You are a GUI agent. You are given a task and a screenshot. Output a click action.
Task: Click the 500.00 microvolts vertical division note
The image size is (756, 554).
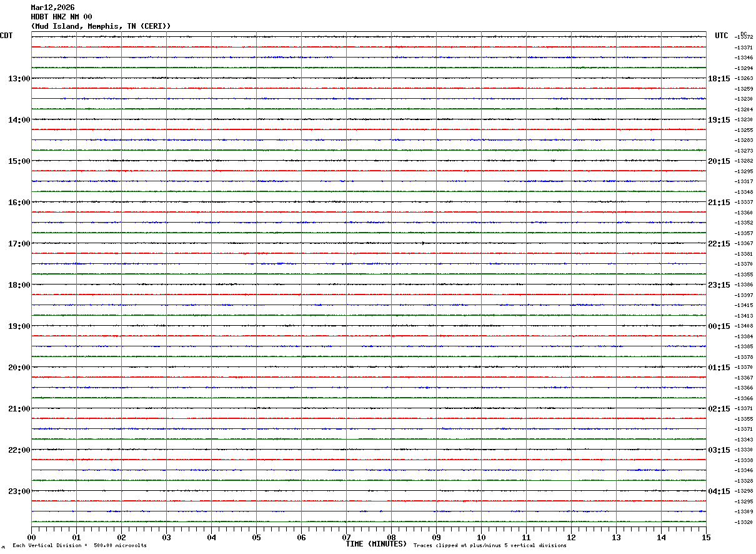pos(79,546)
